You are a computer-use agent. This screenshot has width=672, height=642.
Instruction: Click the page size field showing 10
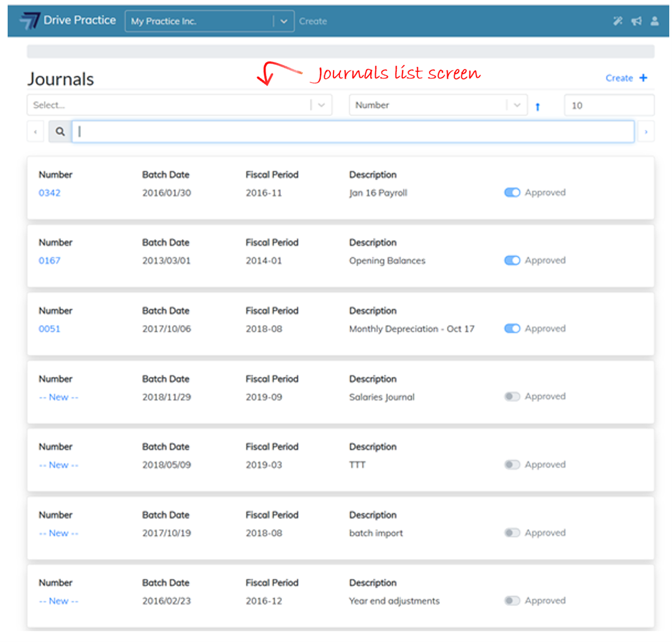pyautogui.click(x=608, y=106)
